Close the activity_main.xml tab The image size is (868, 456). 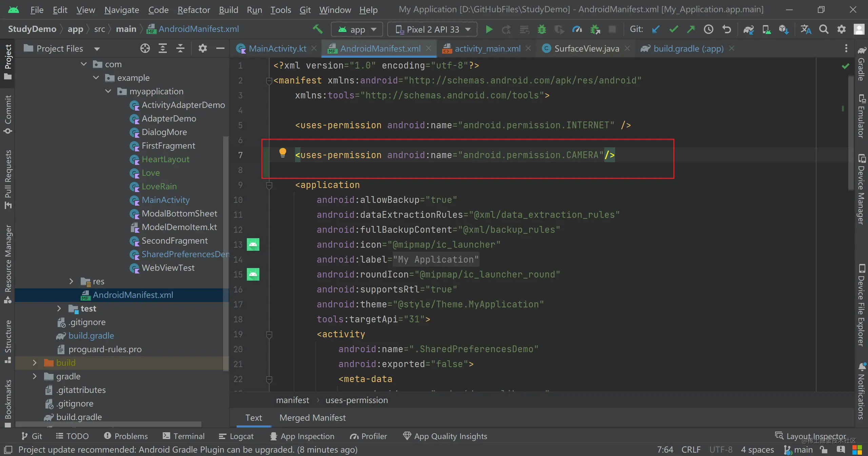click(x=528, y=49)
